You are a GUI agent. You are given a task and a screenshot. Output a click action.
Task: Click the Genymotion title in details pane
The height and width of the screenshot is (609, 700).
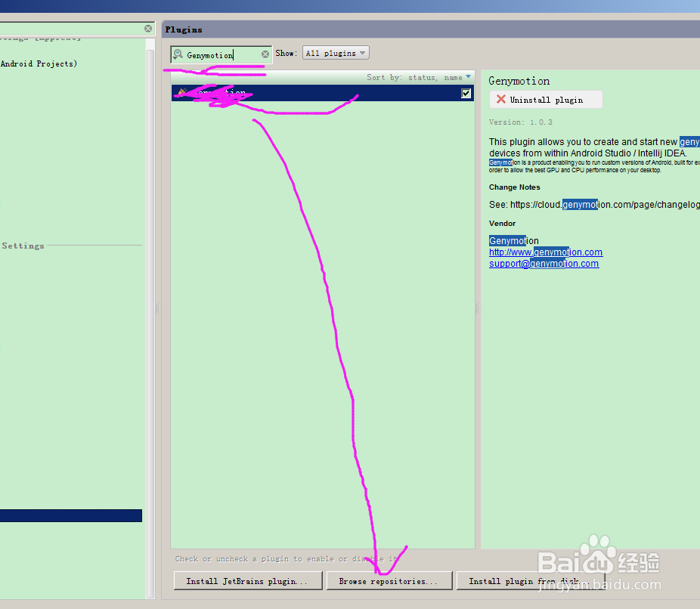pyautogui.click(x=519, y=81)
